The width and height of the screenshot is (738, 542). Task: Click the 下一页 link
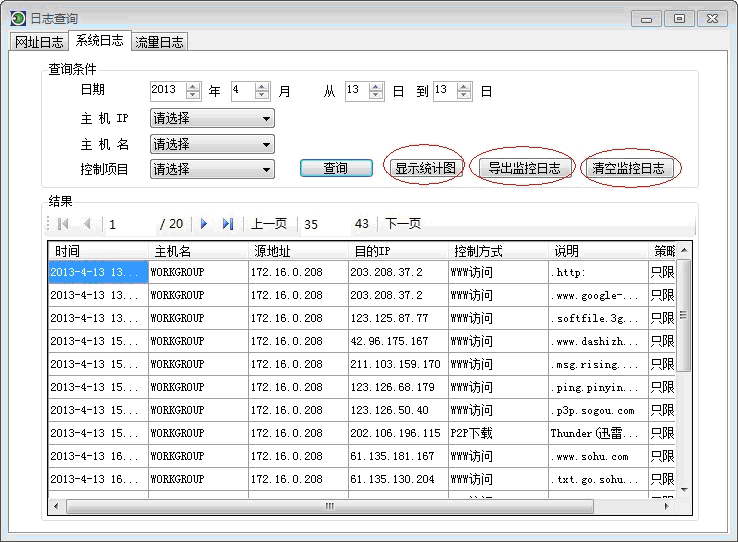pos(402,223)
